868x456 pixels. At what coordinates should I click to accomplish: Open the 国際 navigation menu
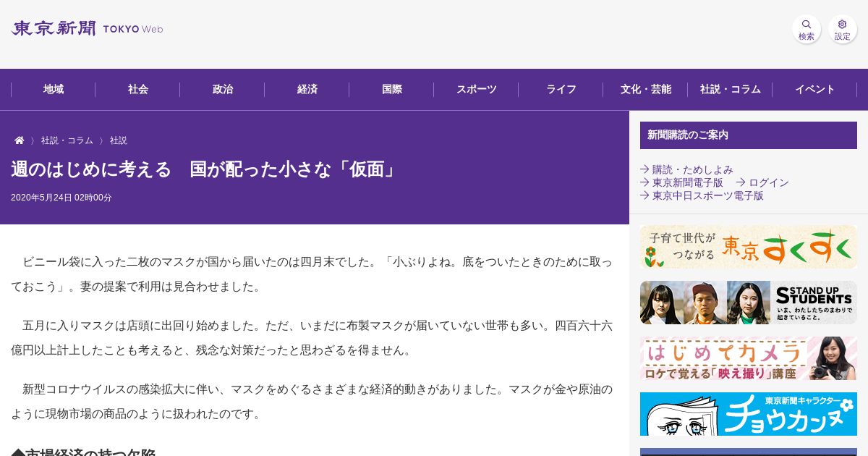(392, 90)
